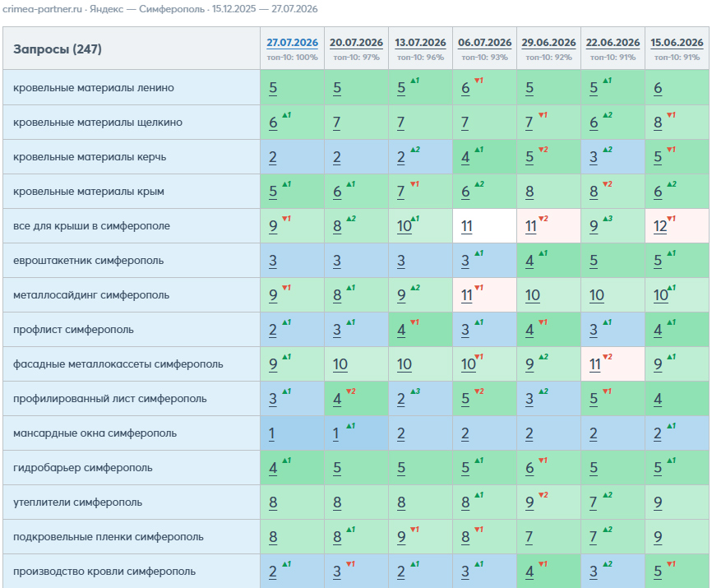Open the 22.06.2026 date header

tap(613, 43)
